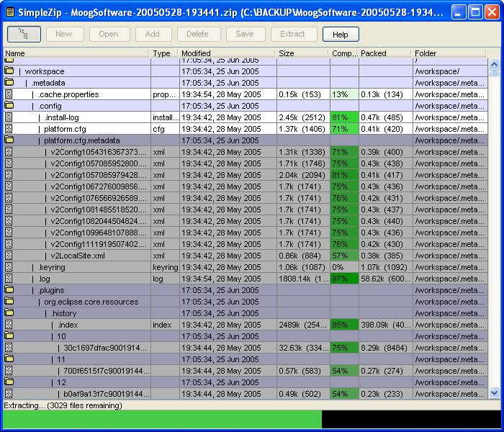Sort by the Folder column header
504x432 pixels.
click(449, 53)
